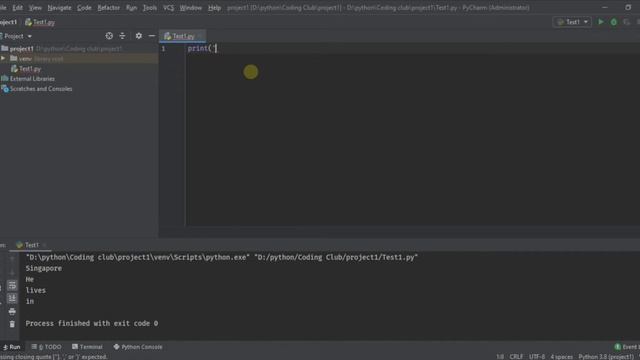Click Locate/Select Opened File target icon
Image resolution: width=640 pixels, height=360 pixels.
click(x=109, y=36)
